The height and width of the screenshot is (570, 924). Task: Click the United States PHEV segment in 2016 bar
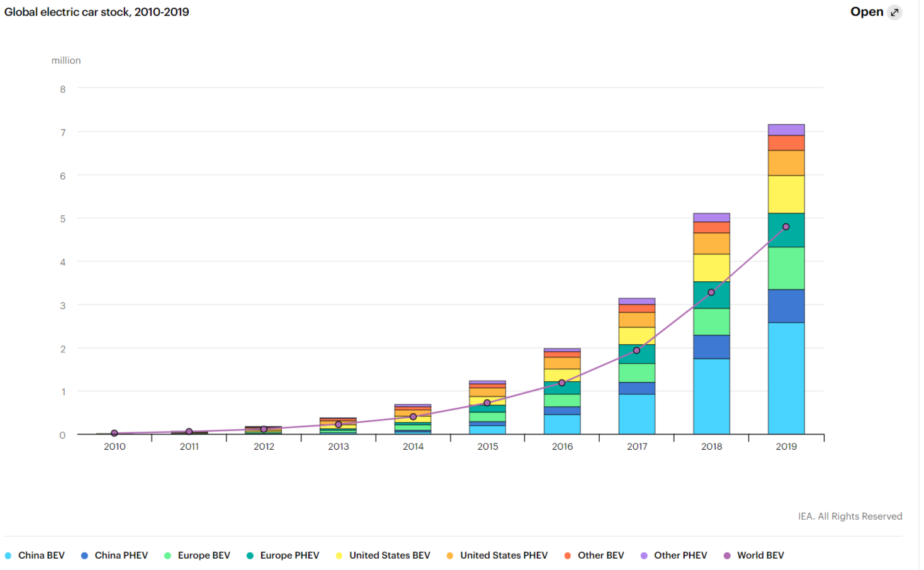[562, 363]
